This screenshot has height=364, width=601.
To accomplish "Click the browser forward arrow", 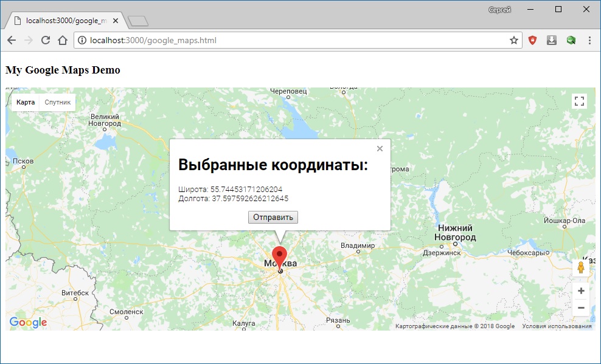I will (29, 40).
